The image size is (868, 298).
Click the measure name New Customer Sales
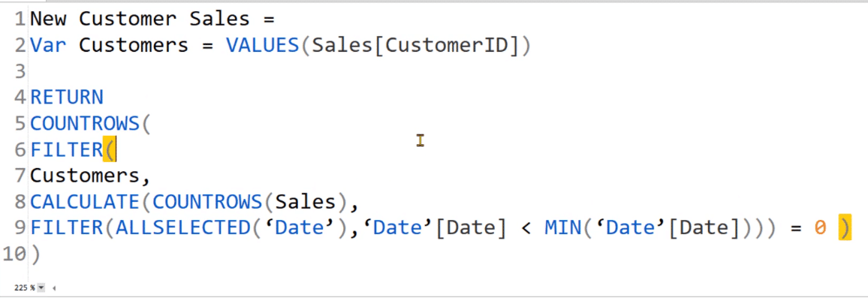[140, 19]
